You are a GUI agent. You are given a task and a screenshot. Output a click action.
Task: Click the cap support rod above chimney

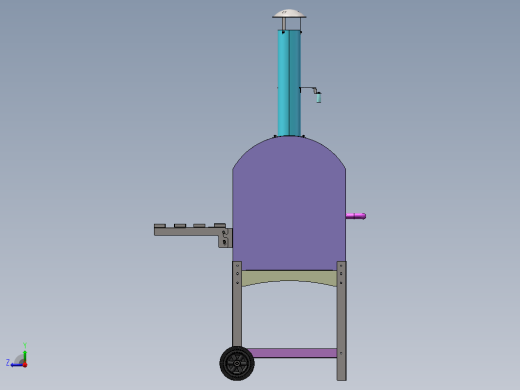(284, 24)
